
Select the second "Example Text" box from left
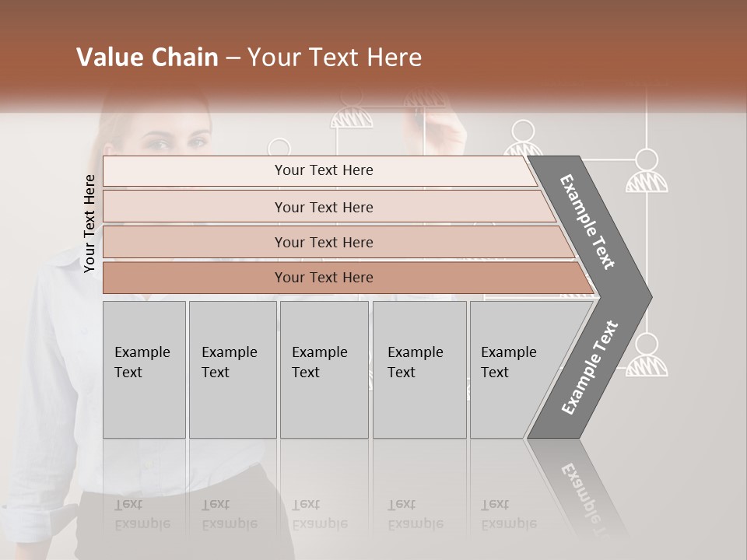coord(232,369)
